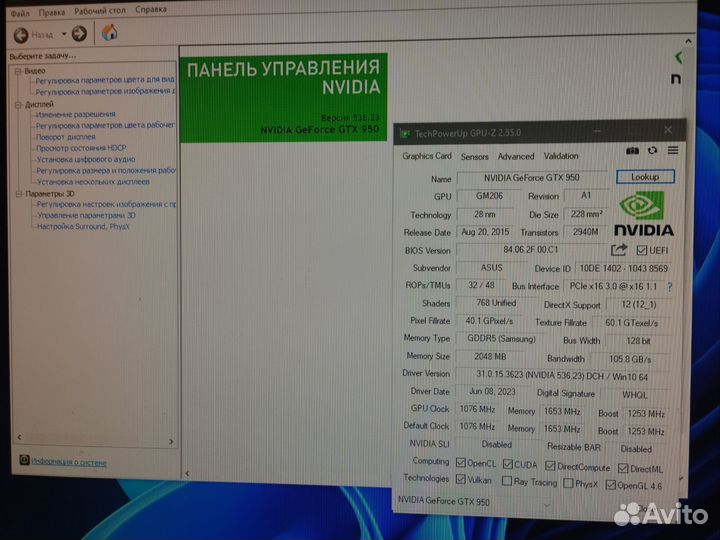The image size is (720, 540).
Task: Click the Release Date Aug 20, 2015 value
Action: (x=485, y=232)
